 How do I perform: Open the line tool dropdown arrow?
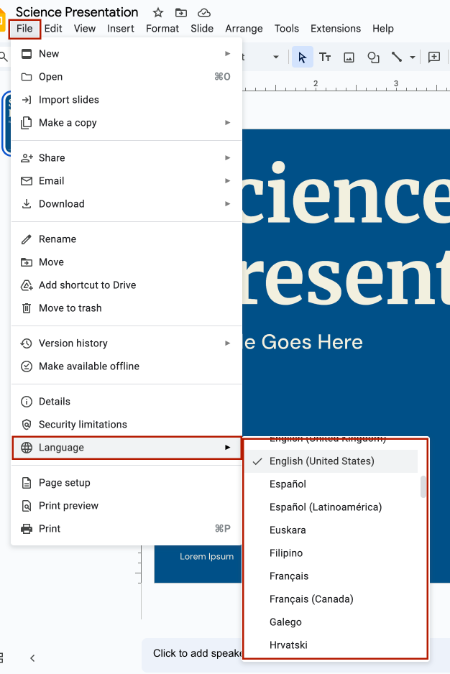(x=412, y=57)
